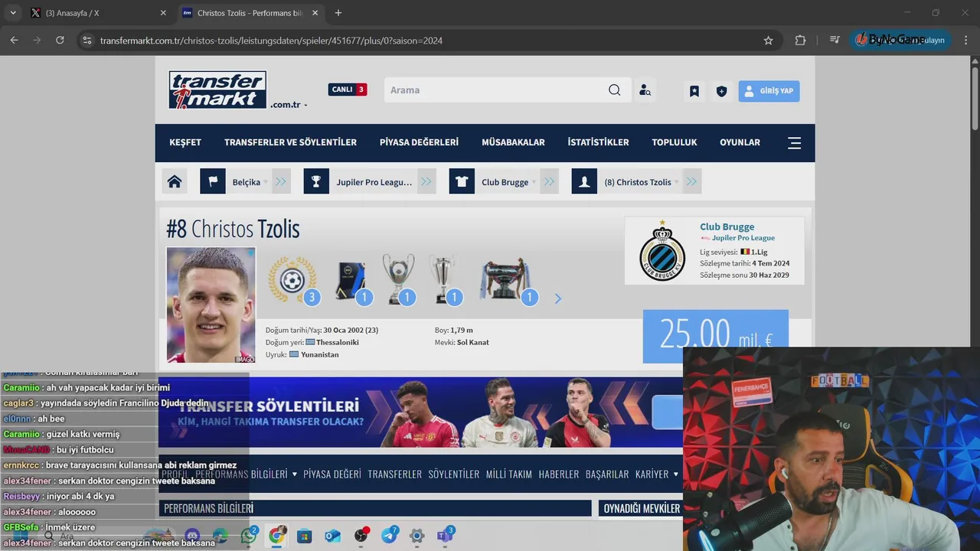View site information icon in the address bar
The image size is (980, 551).
click(x=87, y=41)
